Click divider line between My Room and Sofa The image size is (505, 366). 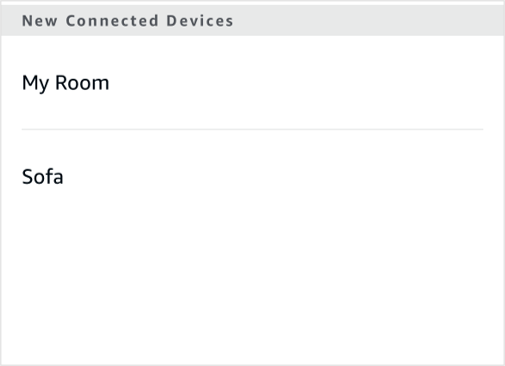tap(252, 129)
